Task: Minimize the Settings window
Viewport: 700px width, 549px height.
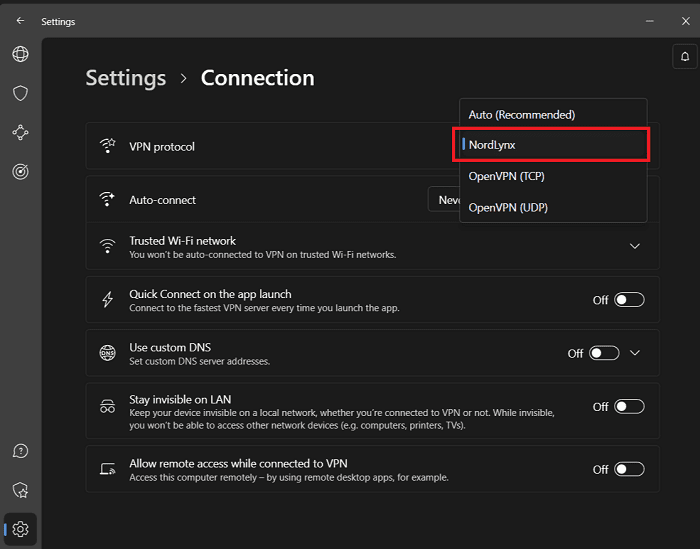Action: 650,21
